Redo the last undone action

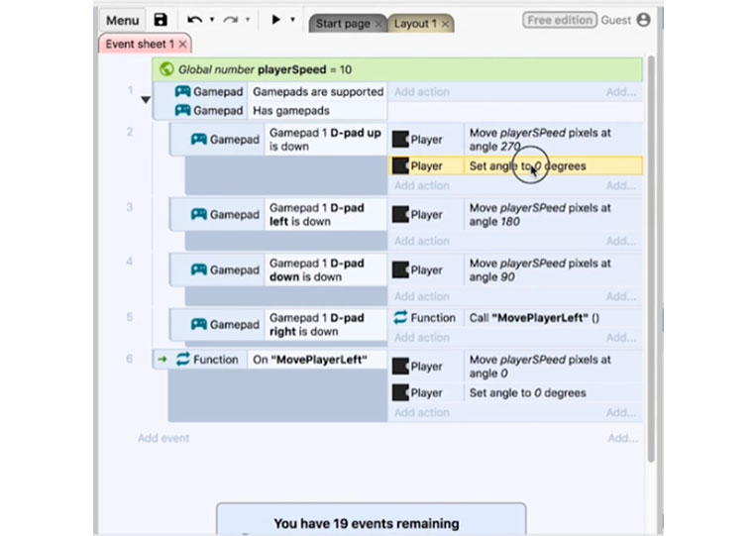point(231,20)
